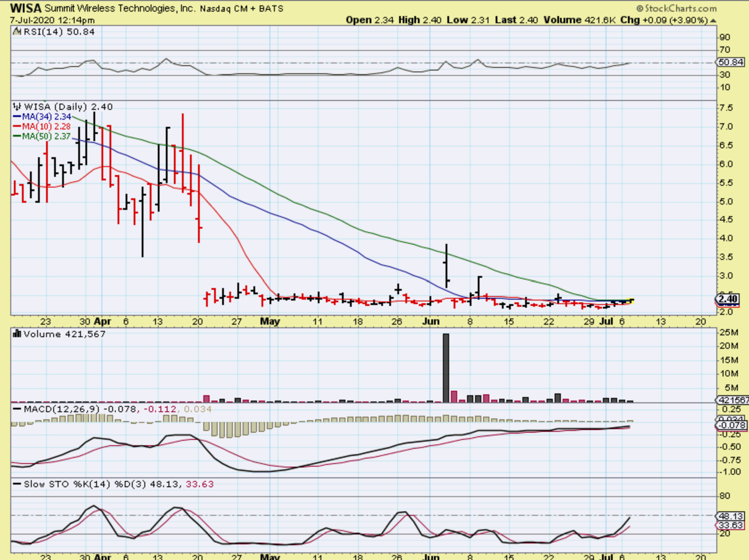749x560 pixels.
Task: Click the 50.84 RSI value tag
Action: pos(731,63)
